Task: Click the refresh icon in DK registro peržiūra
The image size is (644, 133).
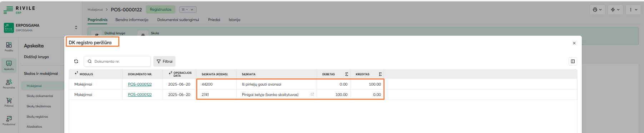Action: point(76,61)
